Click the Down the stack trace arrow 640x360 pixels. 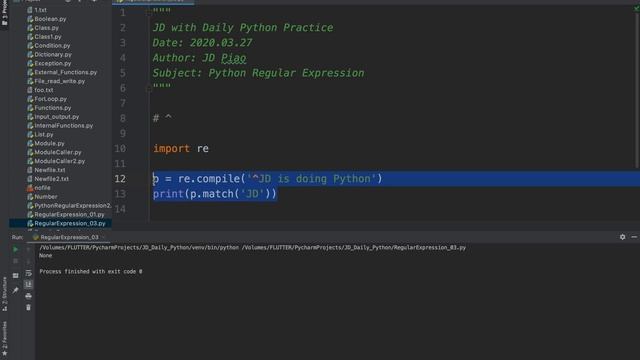28,261
